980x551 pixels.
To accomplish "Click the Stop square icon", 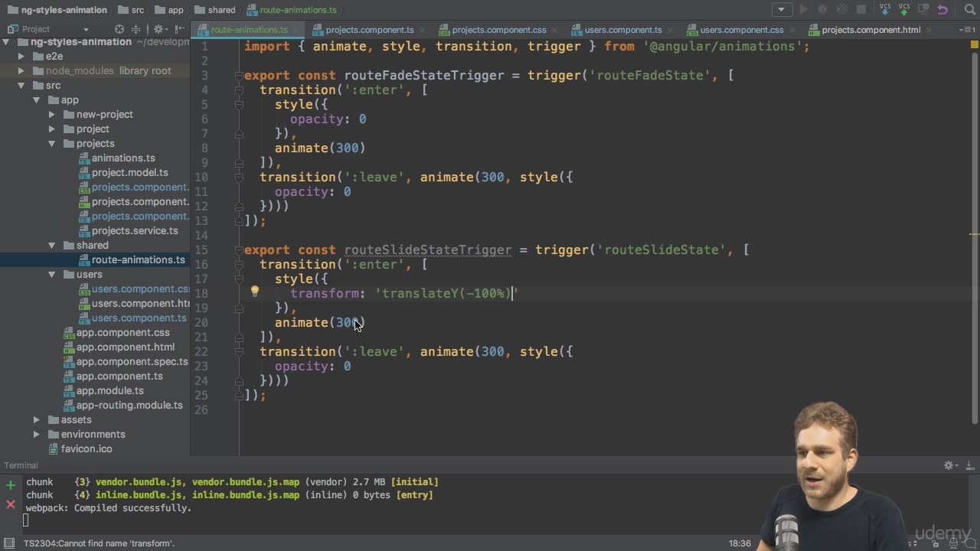I will tap(861, 10).
